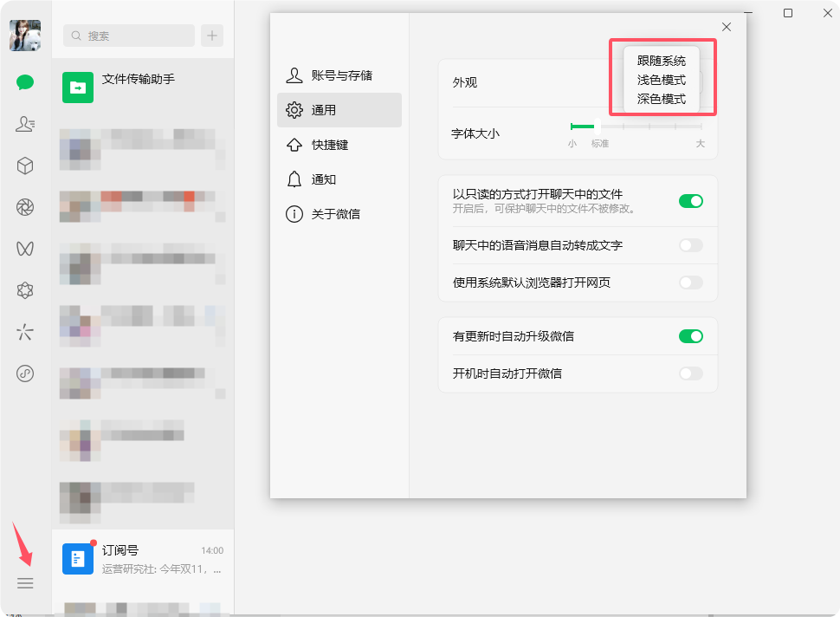
Task: Click the 外观 label
Action: (x=464, y=82)
